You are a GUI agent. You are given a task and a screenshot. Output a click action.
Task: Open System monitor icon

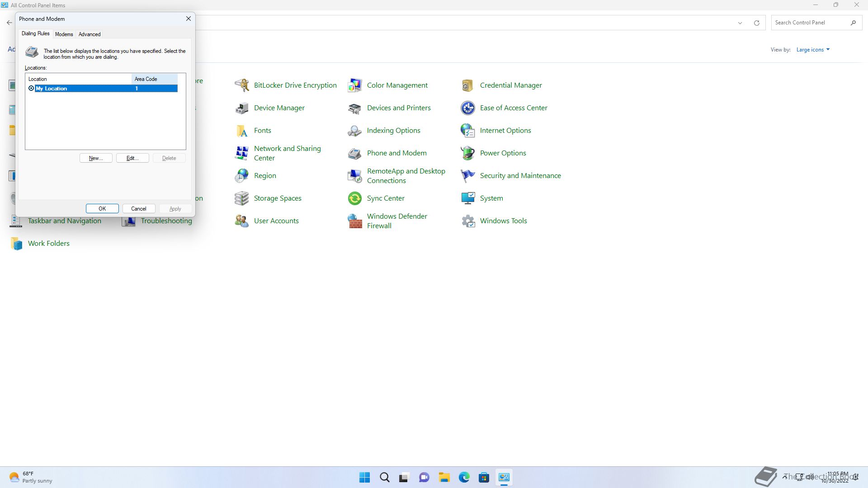[468, 198]
